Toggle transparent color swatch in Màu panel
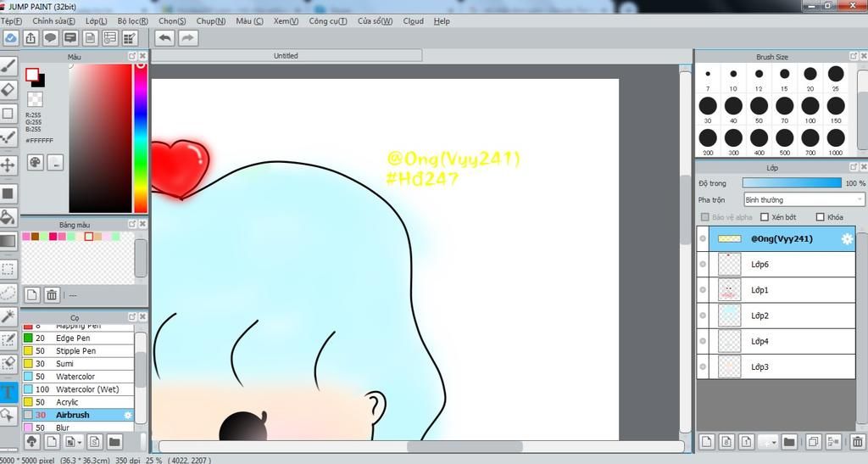868x464 pixels. point(35,99)
